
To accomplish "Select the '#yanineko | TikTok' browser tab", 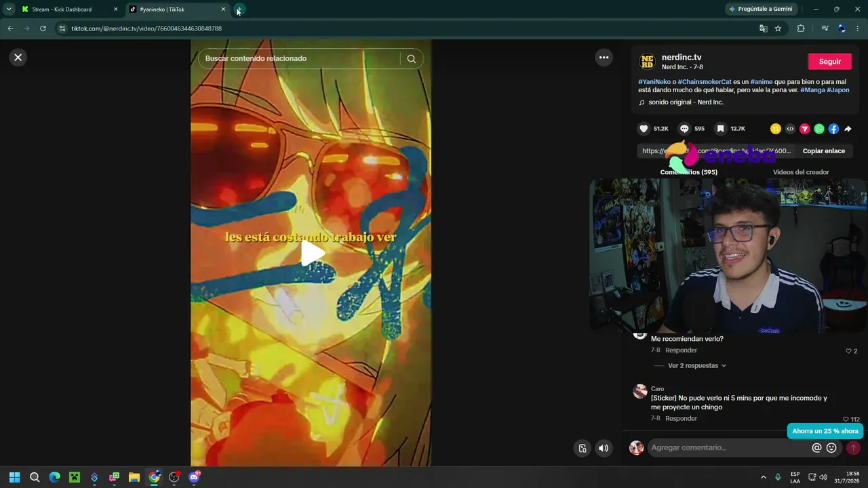I will tap(178, 9).
